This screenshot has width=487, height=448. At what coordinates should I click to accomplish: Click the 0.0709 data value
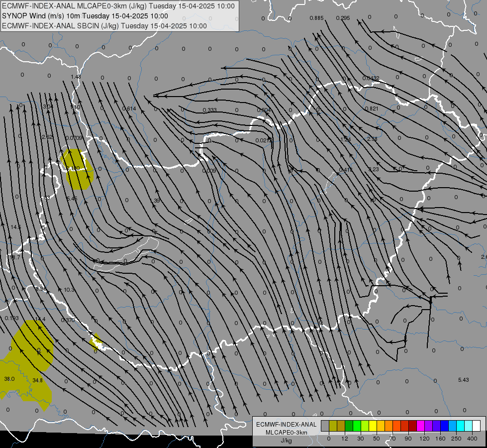[x=74, y=138]
